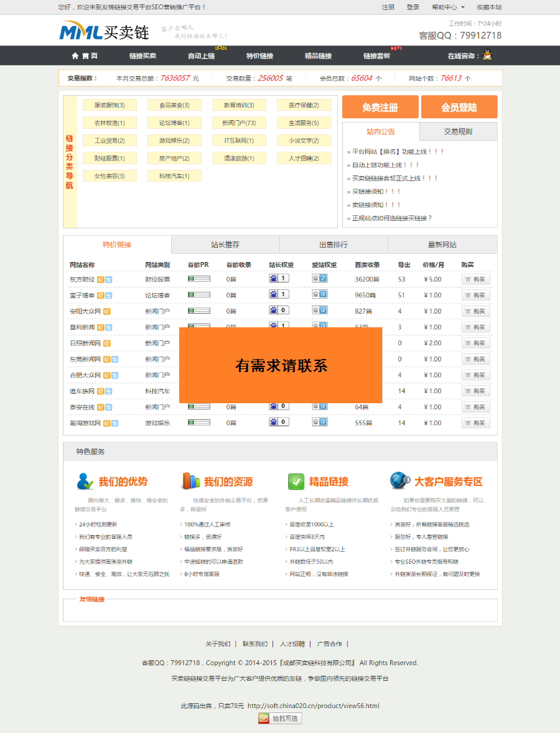Click the people icon beside 我们的优势
The width and height of the screenshot is (560, 733).
click(84, 479)
